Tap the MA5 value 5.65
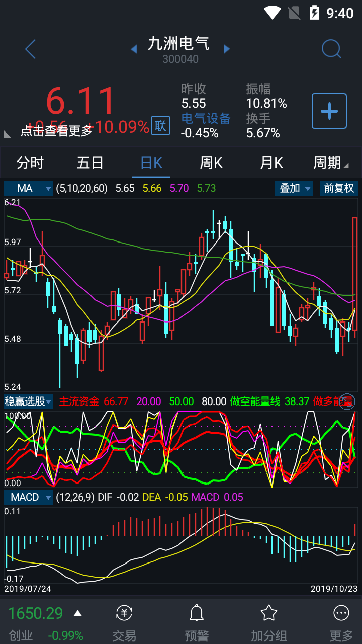The height and width of the screenshot is (644, 362). click(x=125, y=188)
